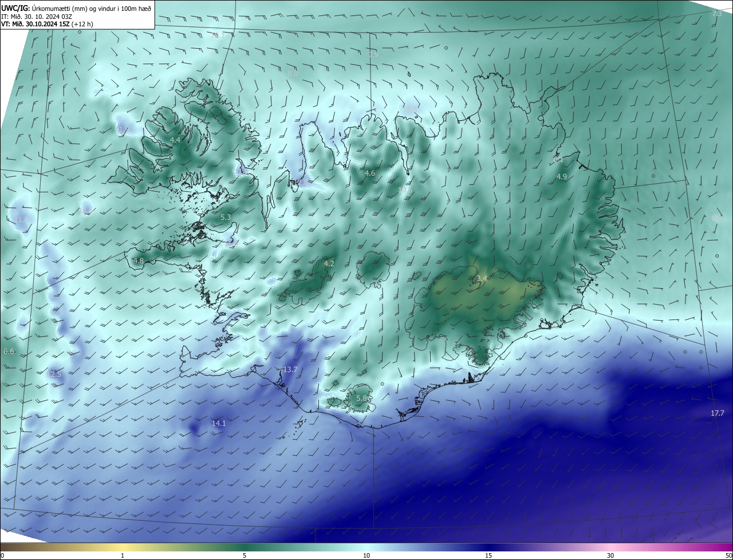Image resolution: width=733 pixels, height=560 pixels.
Task: Click the 'IT: Mið. 30. 10. 2024 03Z' line
Action: click(37, 16)
